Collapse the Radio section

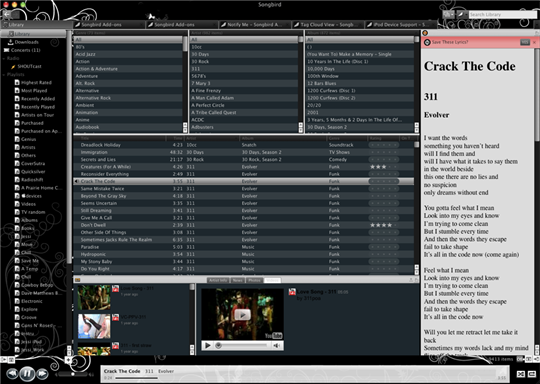tap(4, 58)
